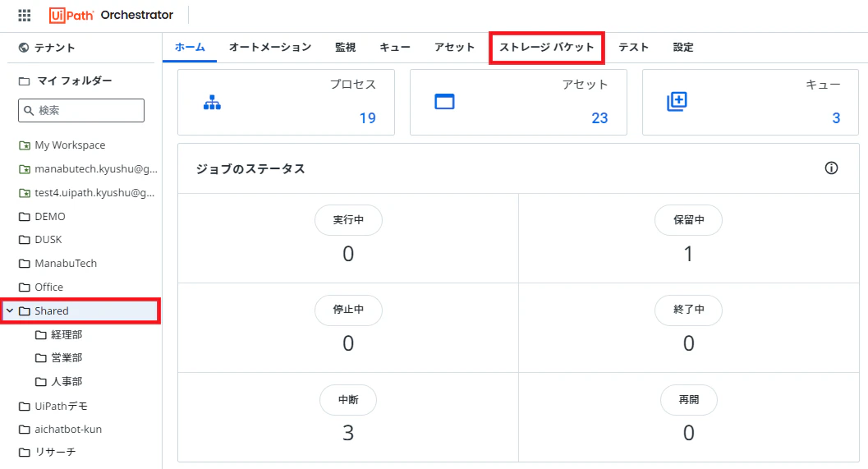Image resolution: width=868 pixels, height=469 pixels.
Task: Click the test4.uipath.kyushu personal folder icon
Action: [x=25, y=193]
